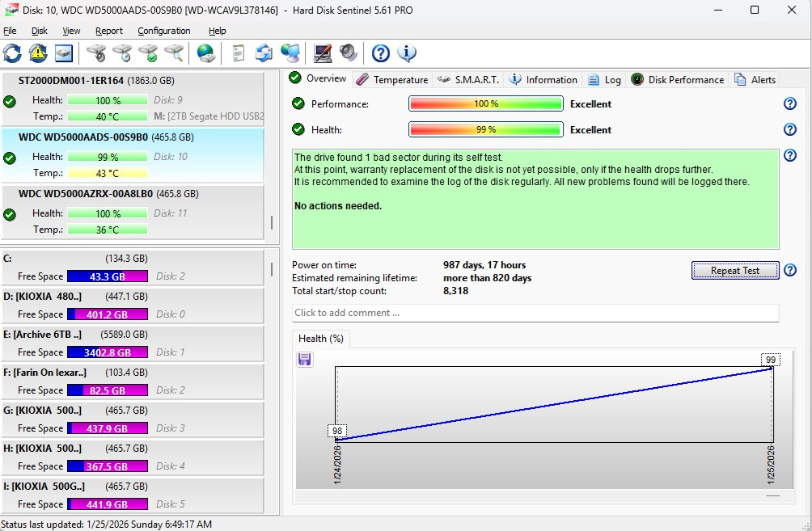Viewport: 812px width, 531px height.
Task: Click the send email envelope toolbar icon
Action: coord(264,53)
